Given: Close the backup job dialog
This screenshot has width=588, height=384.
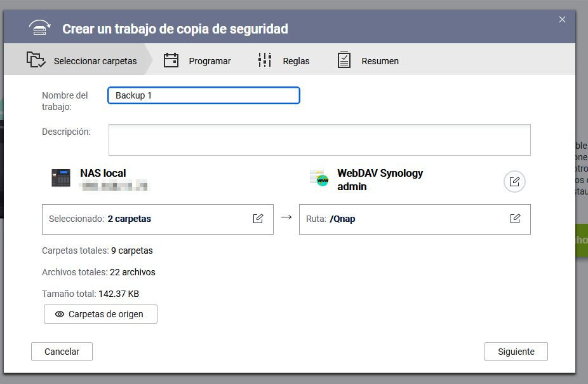Looking at the screenshot, I should [562, 20].
